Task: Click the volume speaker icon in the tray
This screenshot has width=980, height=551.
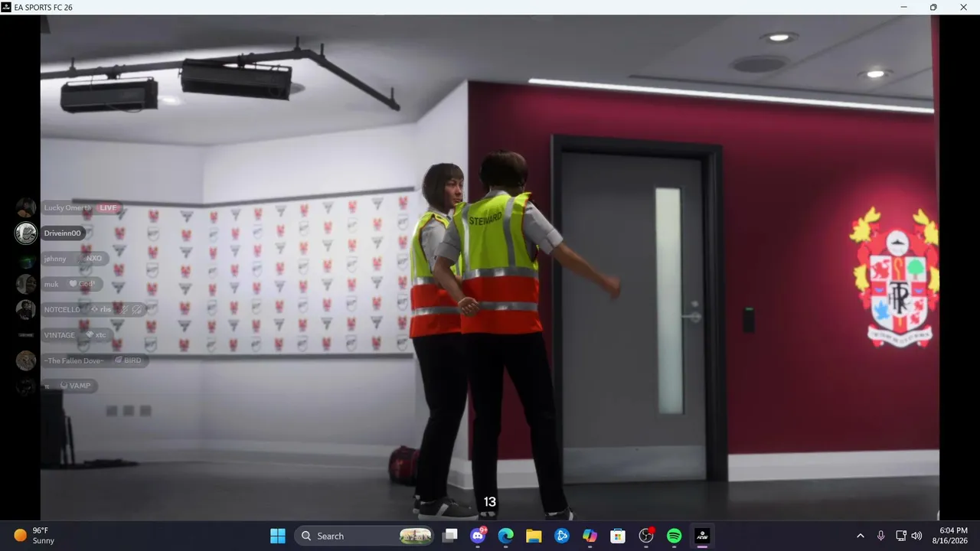Action: [916, 536]
